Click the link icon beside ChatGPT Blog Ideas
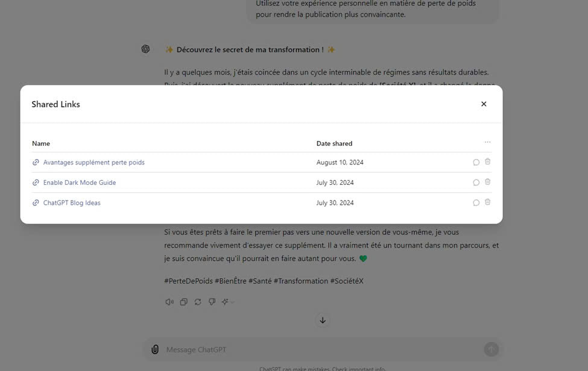This screenshot has width=588, height=371. 36,202
